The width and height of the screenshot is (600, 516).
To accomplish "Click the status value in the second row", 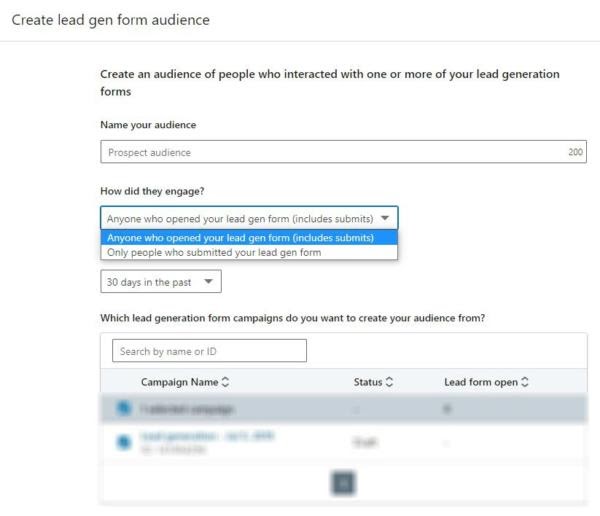I will coord(366,441).
